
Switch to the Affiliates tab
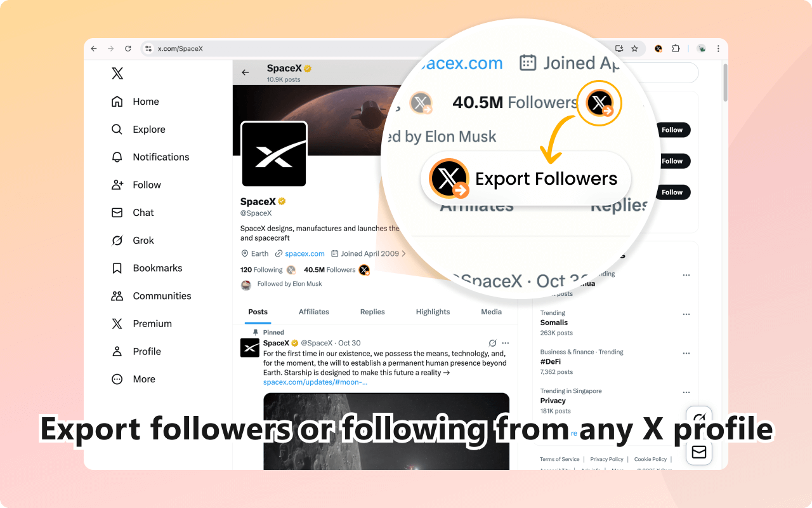coord(314,312)
